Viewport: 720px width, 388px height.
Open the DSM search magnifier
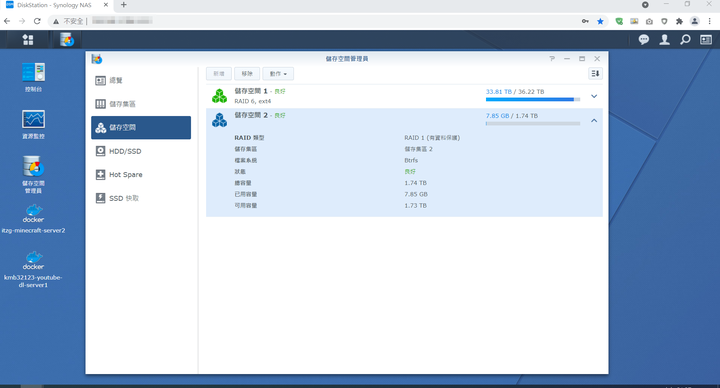[x=685, y=40]
